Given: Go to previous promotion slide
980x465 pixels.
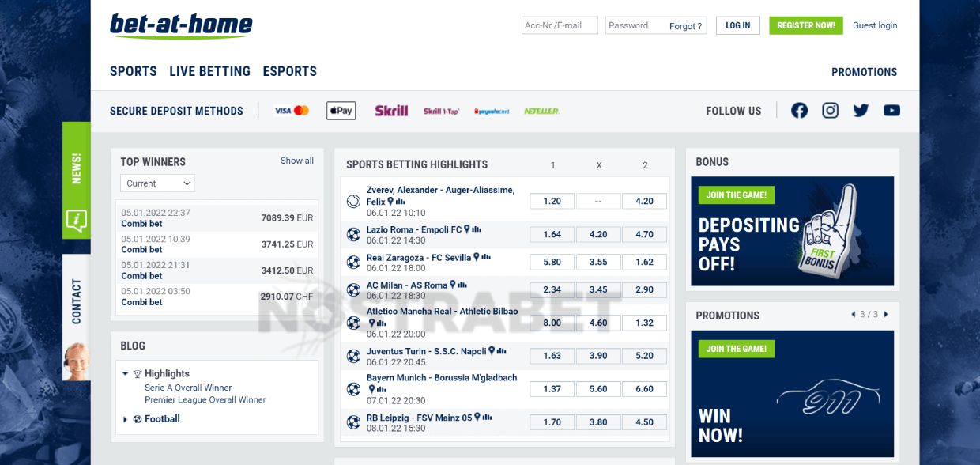Looking at the screenshot, I should 853,315.
